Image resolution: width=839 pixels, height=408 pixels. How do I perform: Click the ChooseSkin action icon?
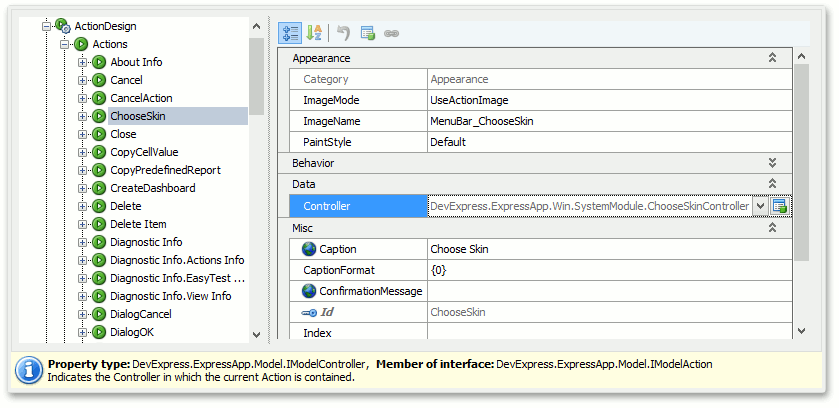pos(99,116)
